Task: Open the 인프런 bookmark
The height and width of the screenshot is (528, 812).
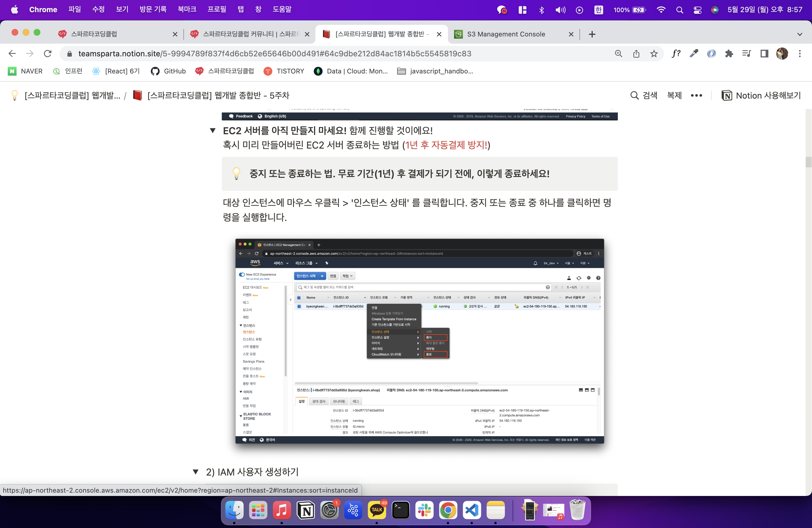Action: click(x=68, y=71)
